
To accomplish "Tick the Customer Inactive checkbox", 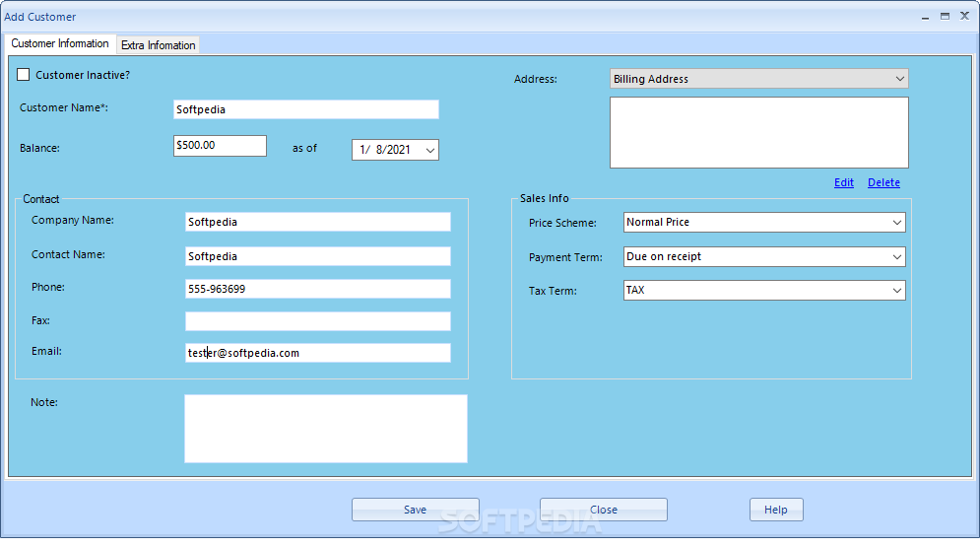I will coord(23,75).
